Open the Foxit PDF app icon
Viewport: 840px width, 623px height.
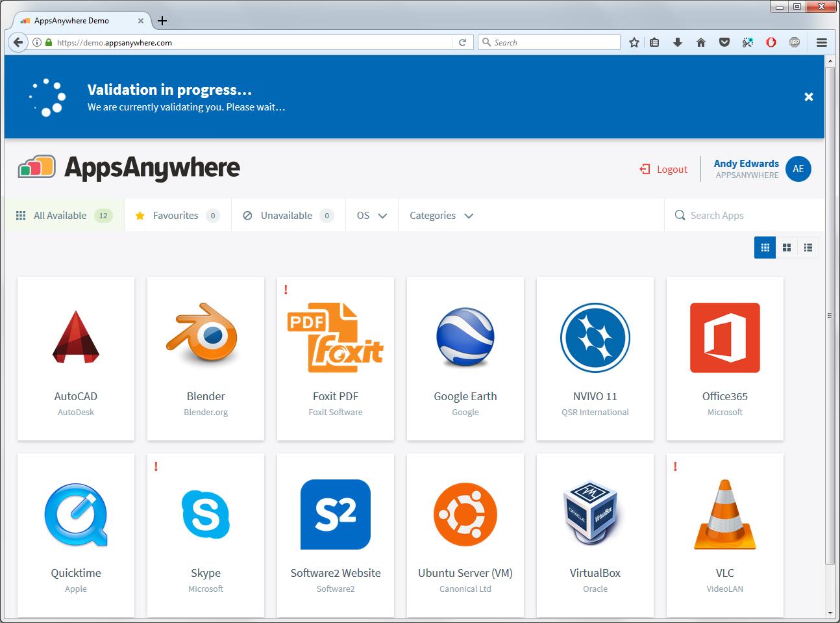336,337
